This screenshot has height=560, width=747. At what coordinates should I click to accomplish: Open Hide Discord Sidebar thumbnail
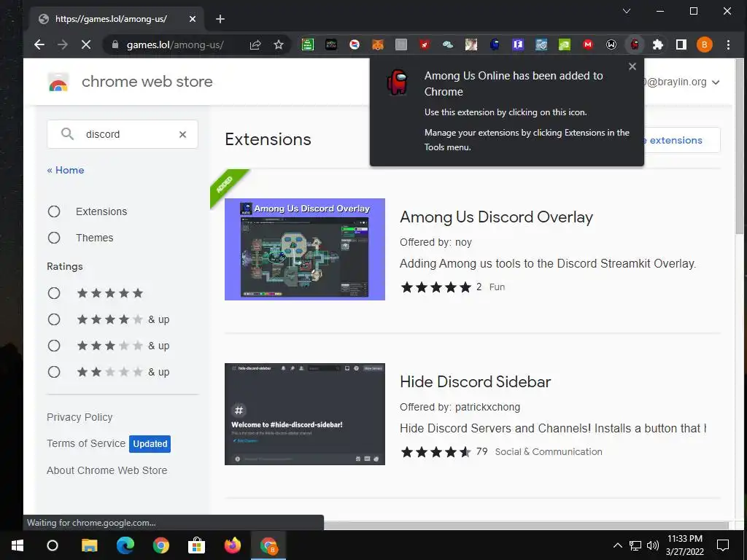305,414
